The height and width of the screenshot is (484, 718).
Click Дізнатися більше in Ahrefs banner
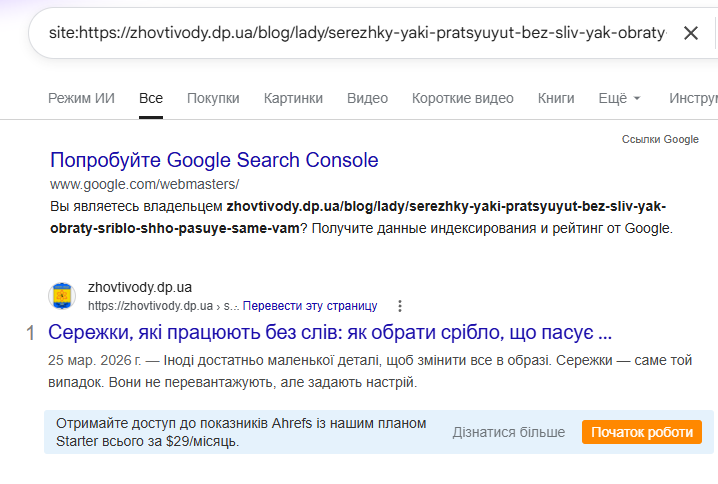click(x=509, y=432)
